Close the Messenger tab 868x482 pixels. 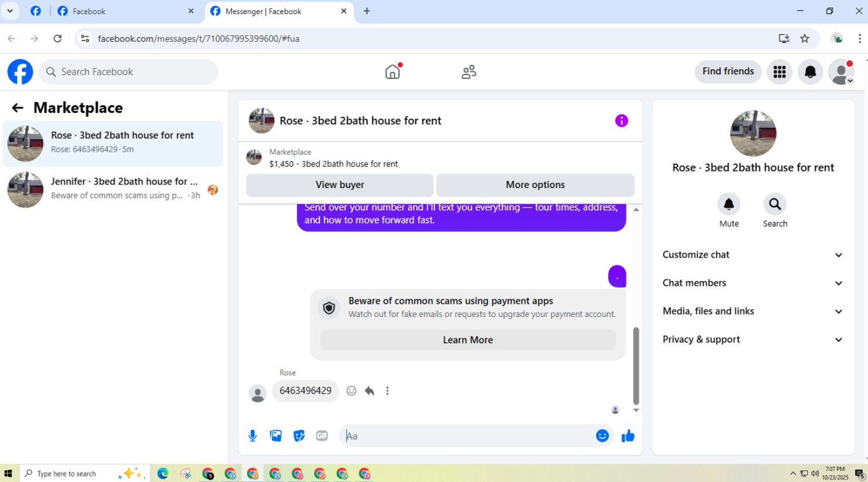pos(343,11)
